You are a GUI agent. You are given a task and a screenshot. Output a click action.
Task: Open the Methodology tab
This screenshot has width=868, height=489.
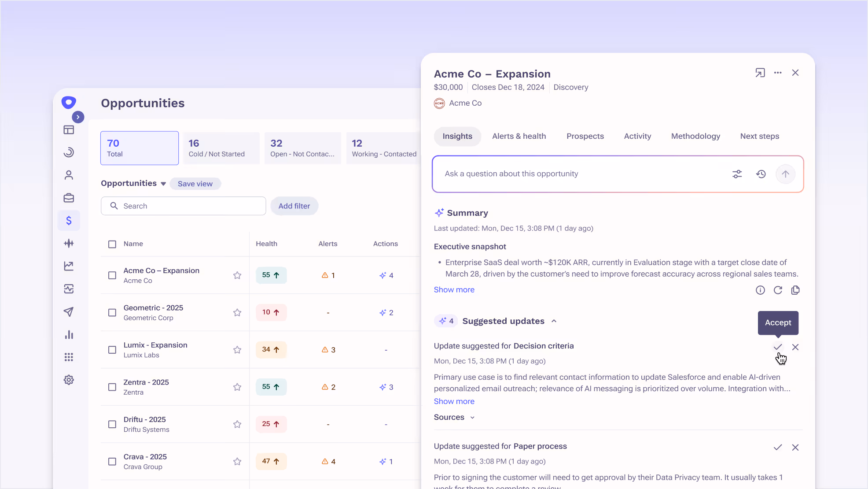[x=695, y=136]
